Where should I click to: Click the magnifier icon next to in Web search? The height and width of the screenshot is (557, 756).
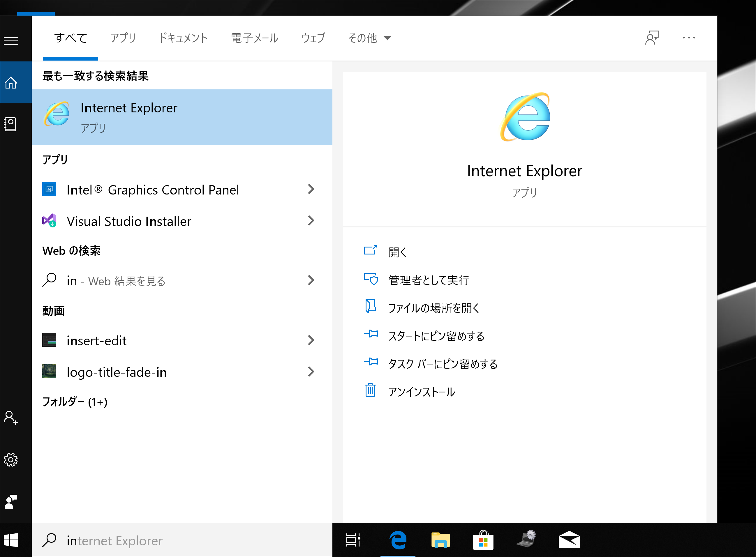(x=49, y=280)
